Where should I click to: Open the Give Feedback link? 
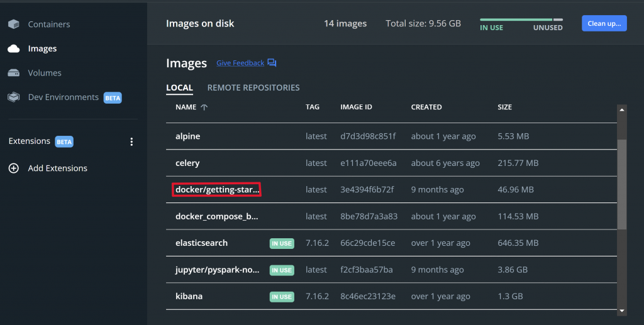click(240, 63)
